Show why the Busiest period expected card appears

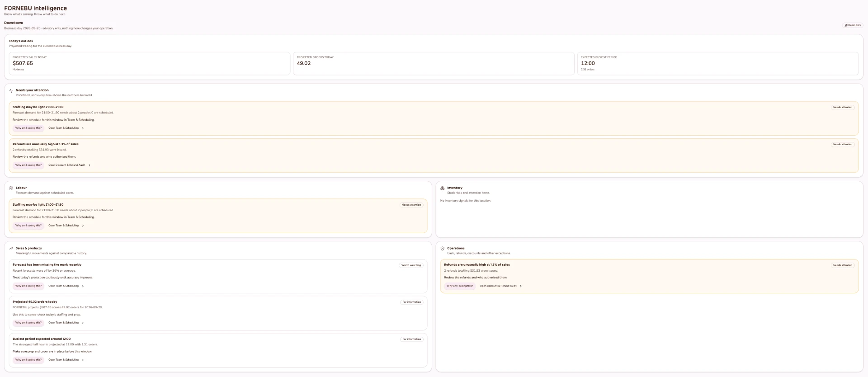[x=28, y=360]
